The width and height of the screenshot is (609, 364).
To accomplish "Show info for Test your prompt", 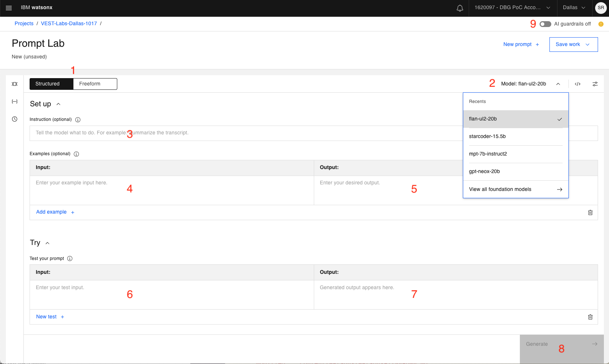I will click(x=70, y=258).
